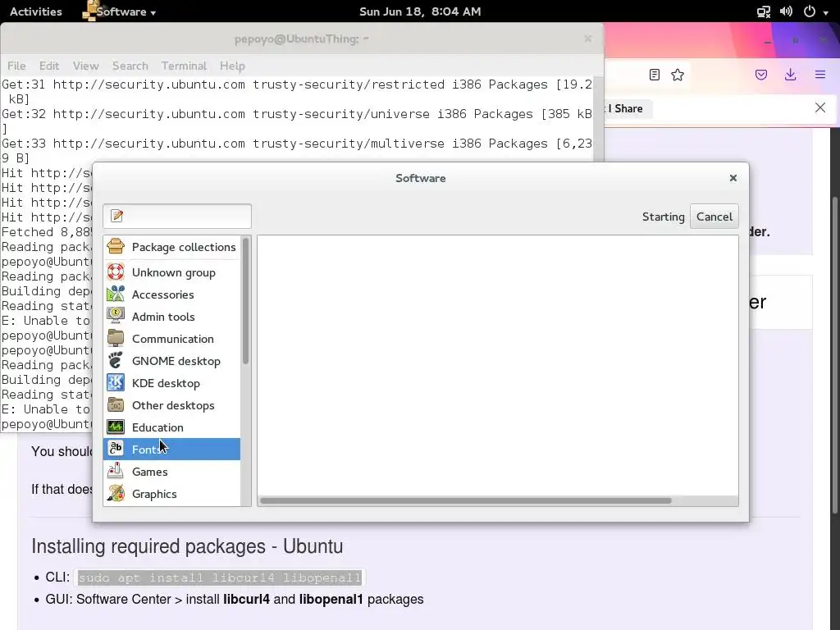
Task: Click the Accessories scissors icon
Action: pyautogui.click(x=115, y=294)
